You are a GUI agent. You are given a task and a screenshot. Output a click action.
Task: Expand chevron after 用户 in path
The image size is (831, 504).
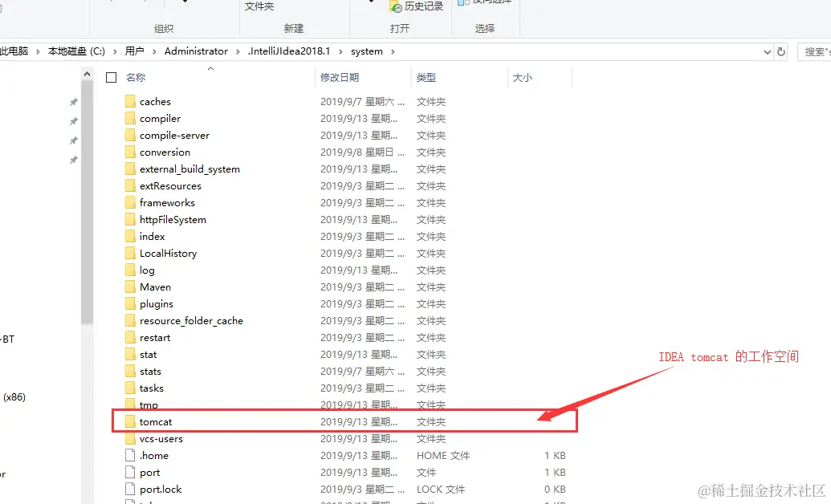click(x=154, y=51)
